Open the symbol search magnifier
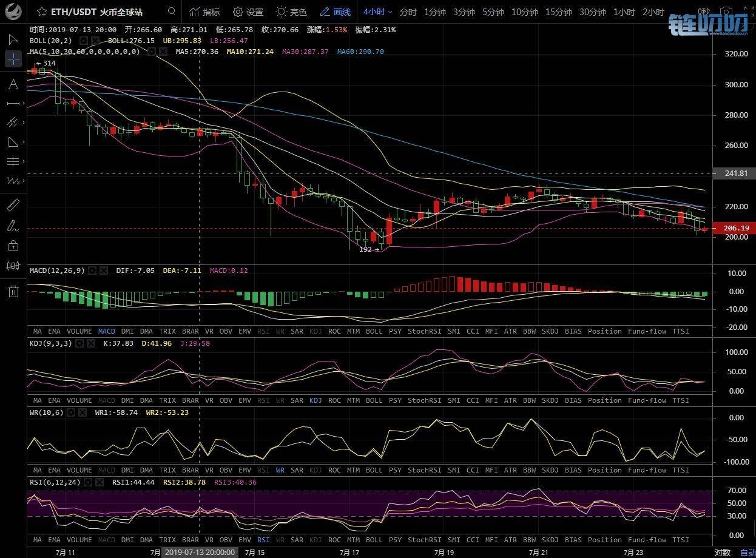The image size is (756, 558). [172, 12]
